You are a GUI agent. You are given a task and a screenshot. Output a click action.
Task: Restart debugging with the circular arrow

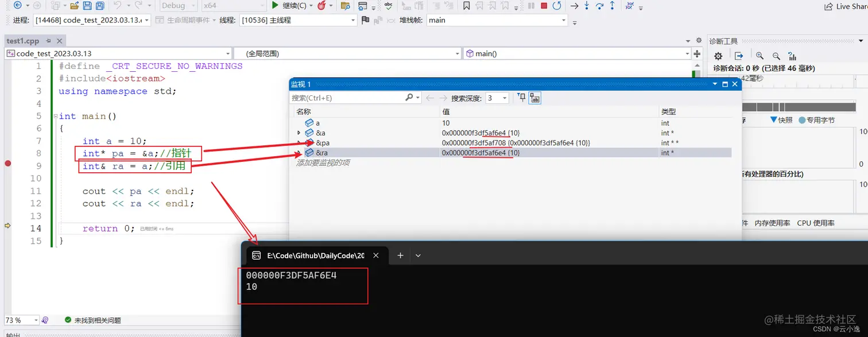click(x=557, y=6)
